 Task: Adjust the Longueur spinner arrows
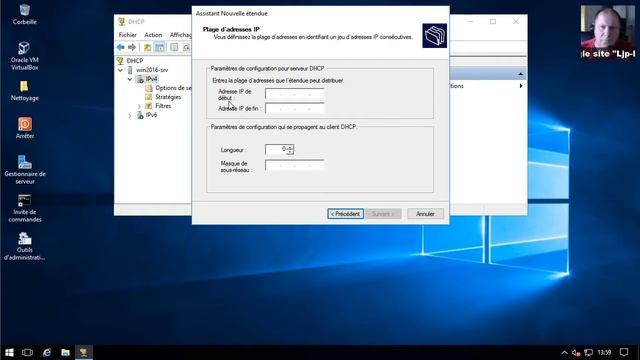point(290,150)
